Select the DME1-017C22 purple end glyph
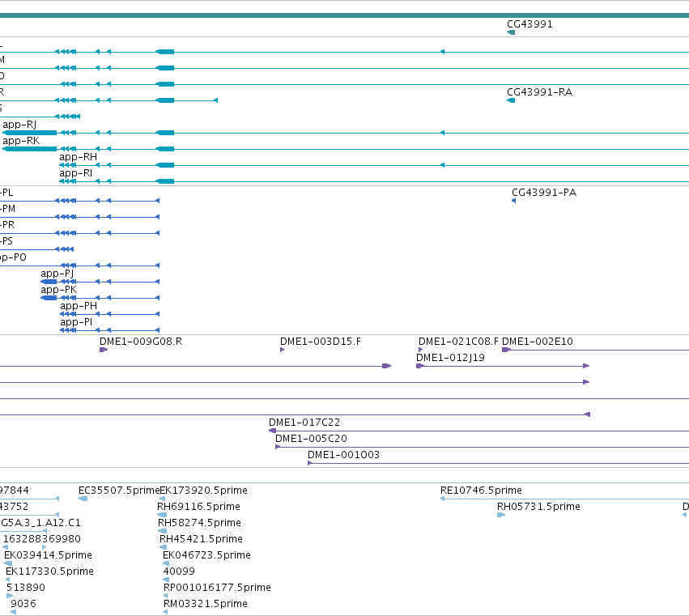Image resolution: width=689 pixels, height=616 pixels. pyautogui.click(x=272, y=431)
